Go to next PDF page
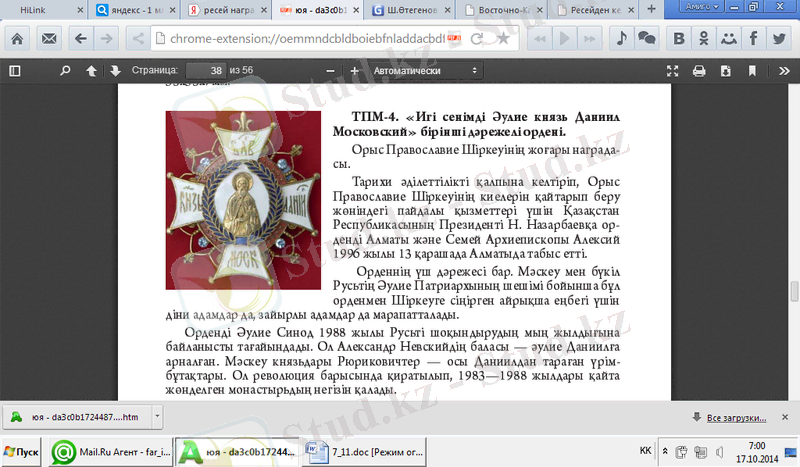 pos(115,71)
